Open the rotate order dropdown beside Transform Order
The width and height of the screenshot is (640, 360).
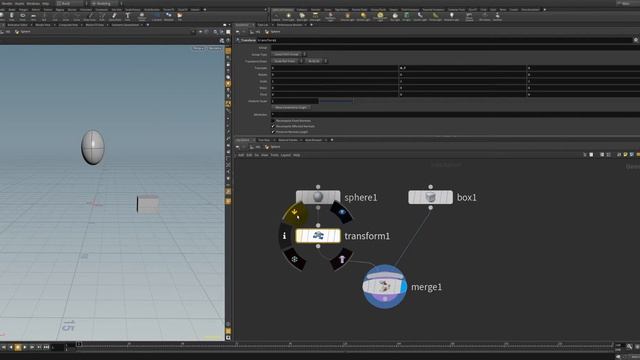(316, 61)
